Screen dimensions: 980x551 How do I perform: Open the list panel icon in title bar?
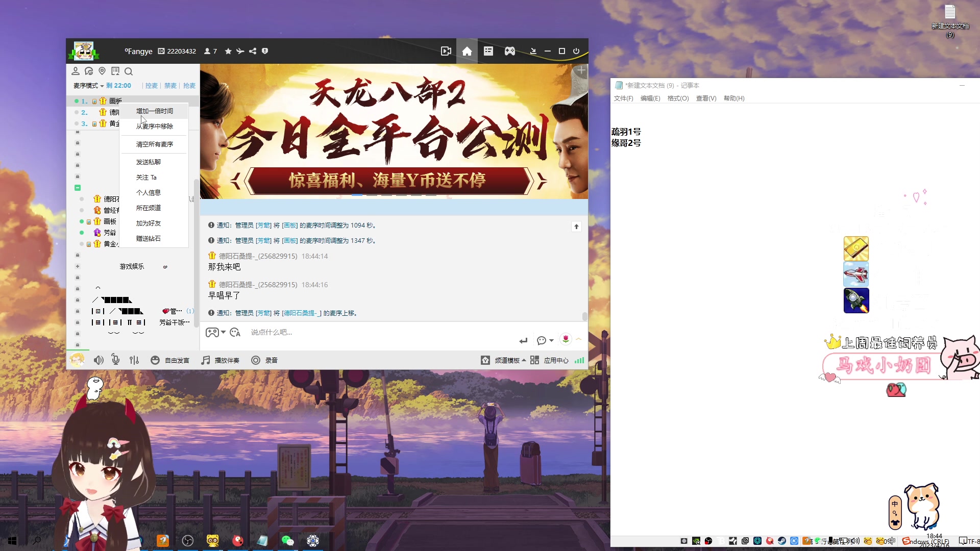point(488,51)
